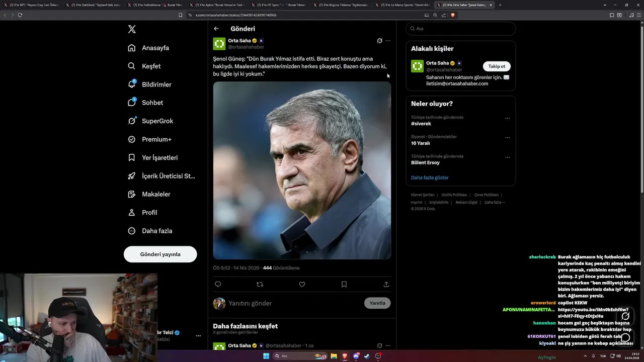Viewport: 644px width, 362px height.
Task: Click the Gönderi yayınla button
Action: (160, 254)
